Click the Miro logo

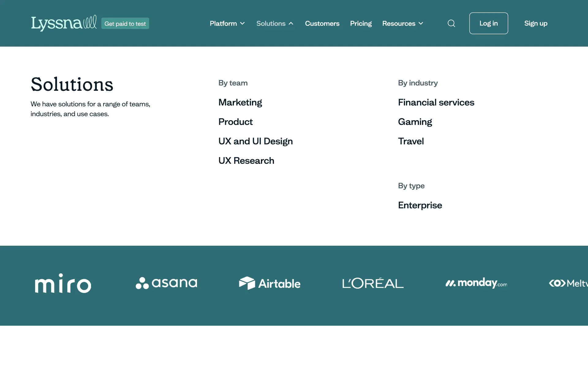click(63, 283)
